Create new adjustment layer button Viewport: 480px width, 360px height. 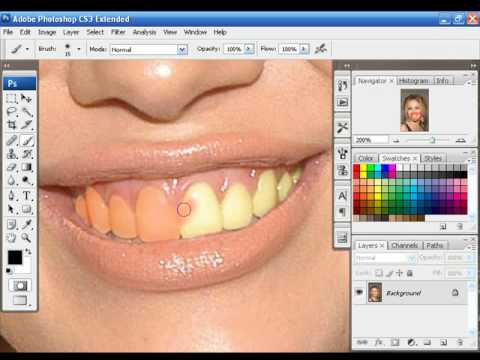411,342
